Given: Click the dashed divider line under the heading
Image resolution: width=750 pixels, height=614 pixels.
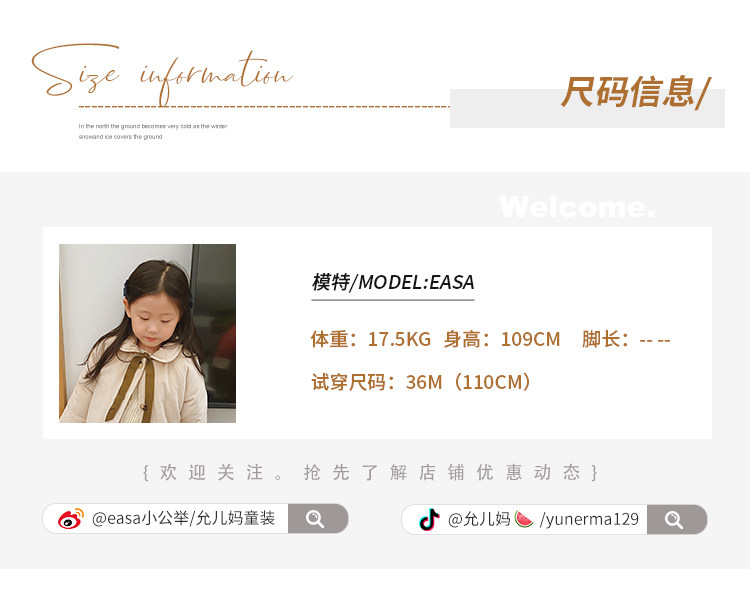Looking at the screenshot, I should (x=264, y=107).
